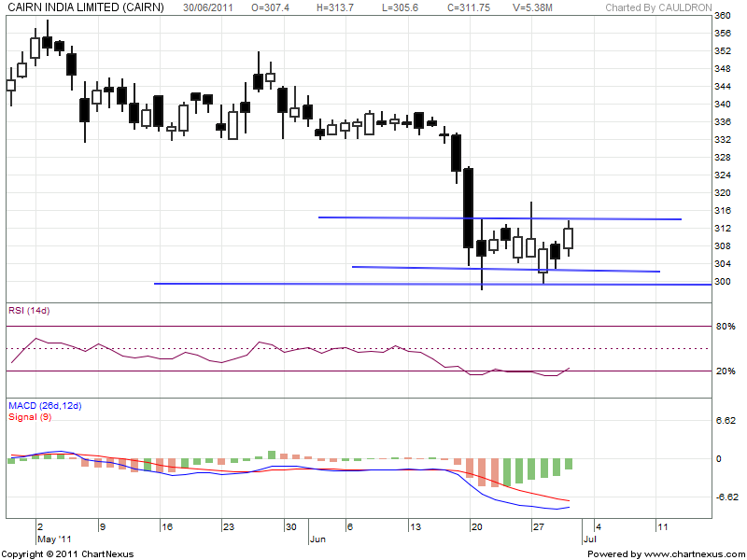Open the www.chartnexus.com link
Viewport: 747px width, 560px height.
pos(689,554)
